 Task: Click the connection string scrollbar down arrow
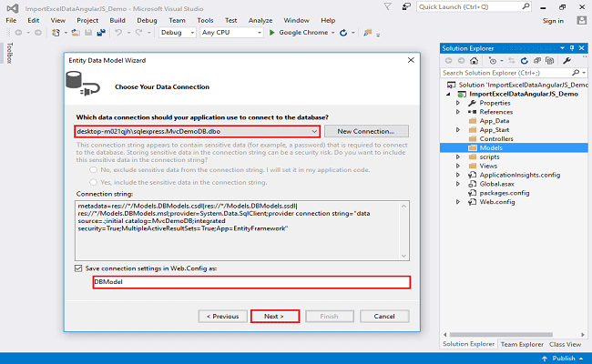(x=403, y=256)
